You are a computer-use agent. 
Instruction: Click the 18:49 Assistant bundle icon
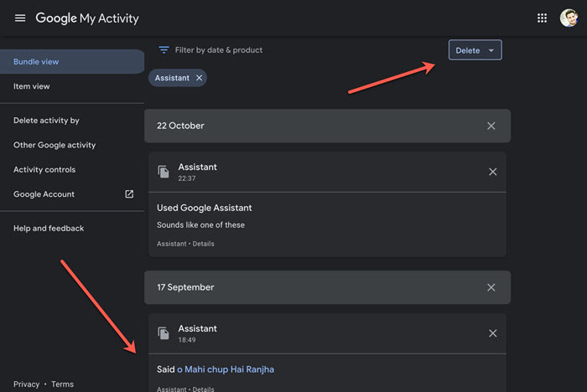tap(164, 333)
